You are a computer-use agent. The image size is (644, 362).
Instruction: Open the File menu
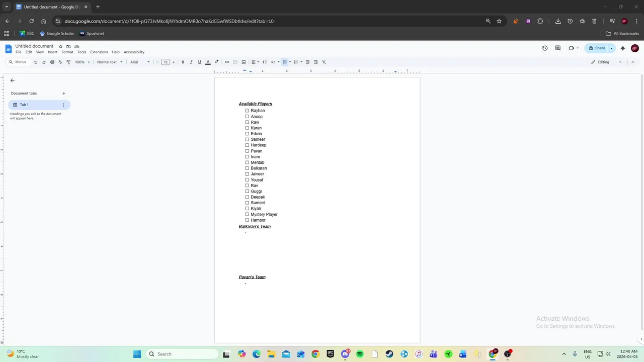tap(19, 52)
